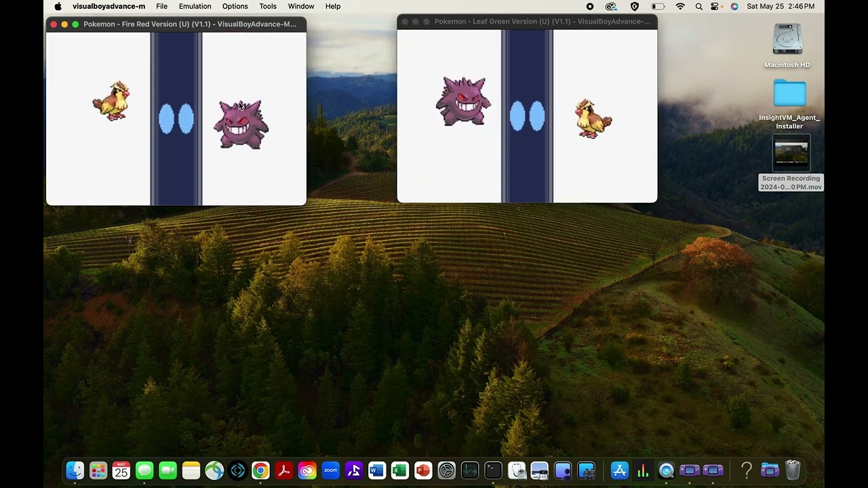The image size is (868, 488).
Task: Click Gengar in the Fire Red window
Action: (241, 125)
